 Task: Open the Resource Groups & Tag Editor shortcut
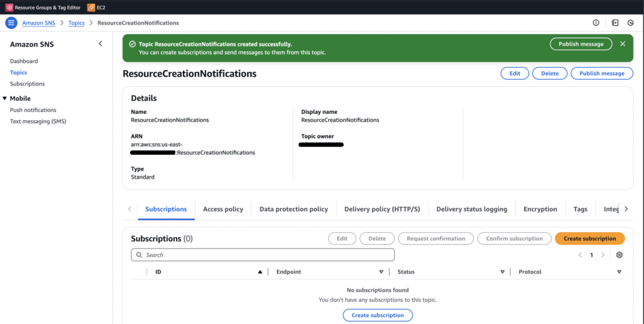coord(43,8)
